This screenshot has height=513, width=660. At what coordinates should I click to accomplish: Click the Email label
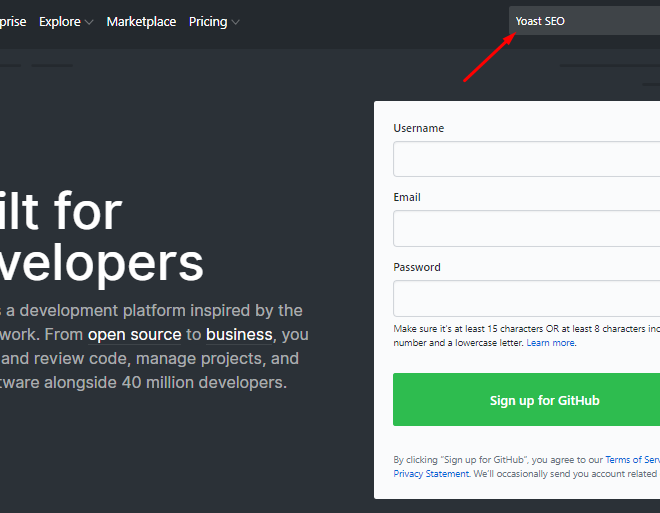point(407,197)
